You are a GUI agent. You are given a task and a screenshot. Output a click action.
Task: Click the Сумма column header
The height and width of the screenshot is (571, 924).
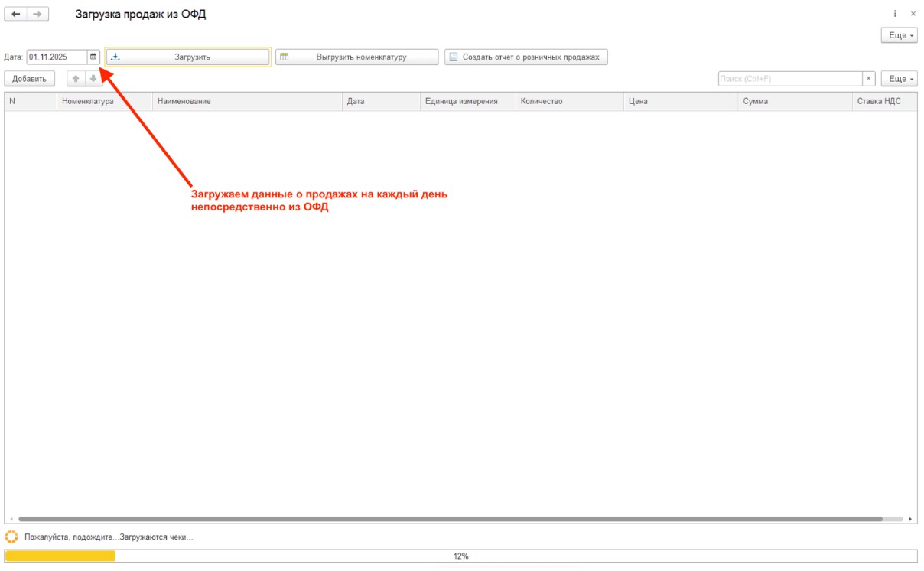point(795,101)
